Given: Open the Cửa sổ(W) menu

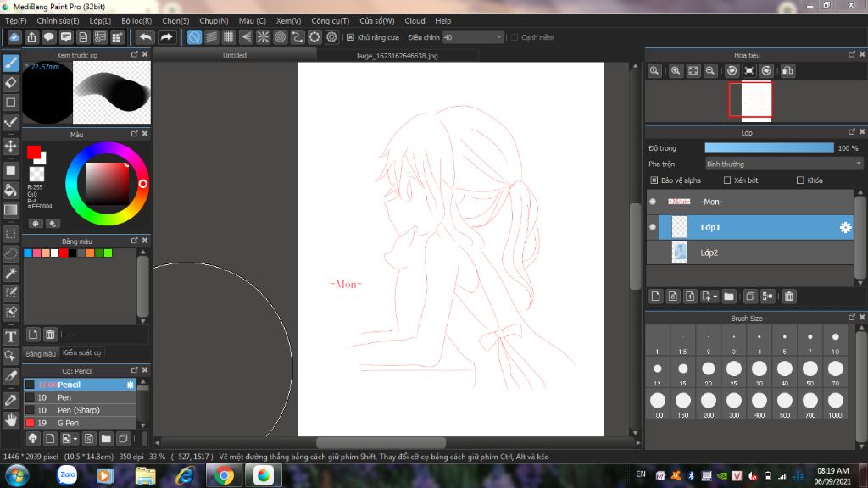Looking at the screenshot, I should pyautogui.click(x=377, y=21).
